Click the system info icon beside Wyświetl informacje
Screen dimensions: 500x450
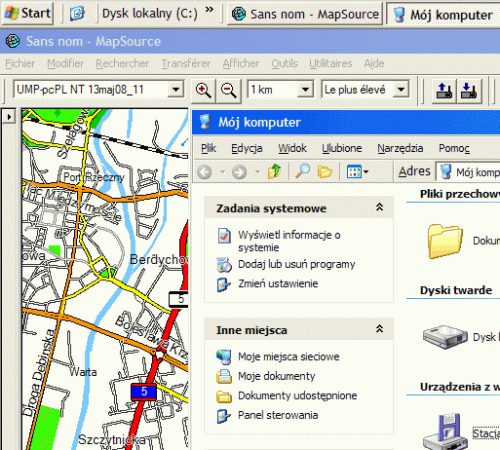tap(224, 236)
